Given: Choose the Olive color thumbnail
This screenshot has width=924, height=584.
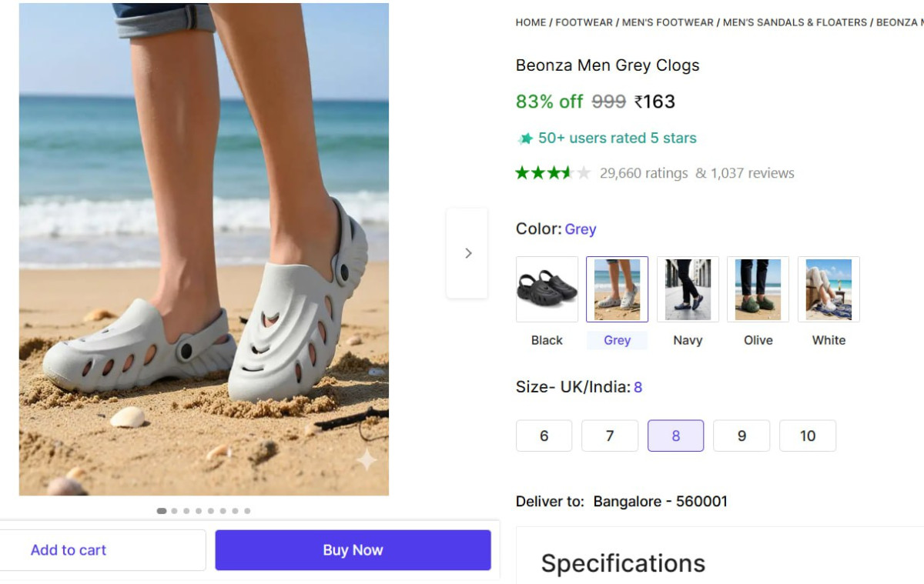Looking at the screenshot, I should coord(758,289).
